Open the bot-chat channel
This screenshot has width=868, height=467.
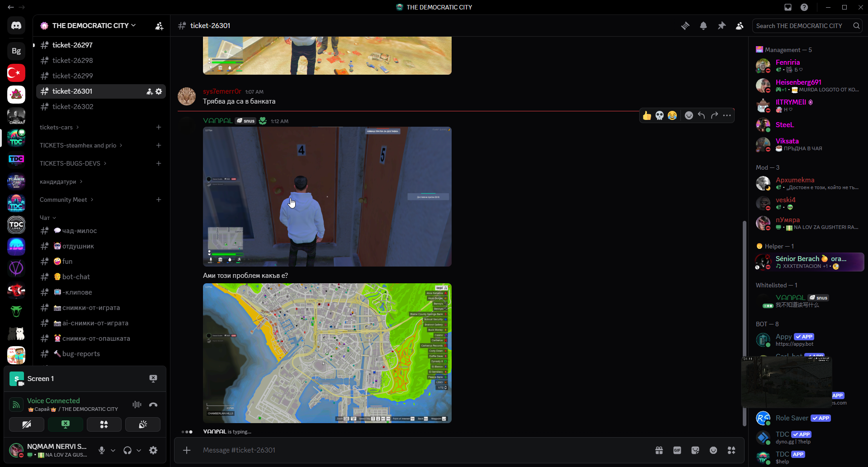click(101, 277)
